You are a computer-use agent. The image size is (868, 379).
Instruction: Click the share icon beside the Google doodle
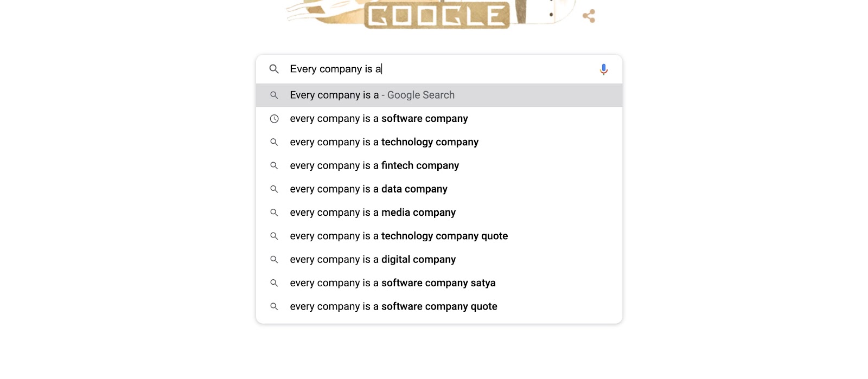click(589, 16)
